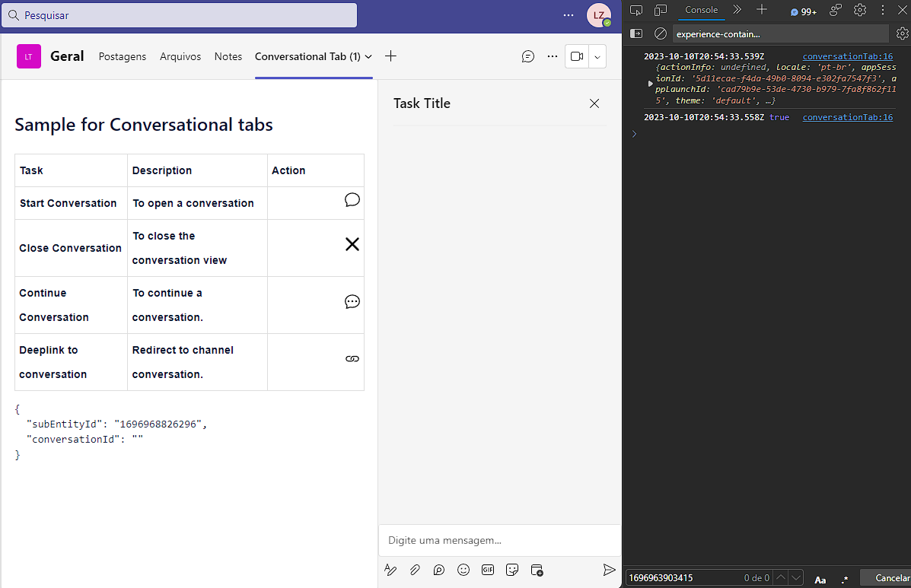Toggle the device emulation mode in DevTools
Image resolution: width=911 pixels, height=588 pixels.
[x=659, y=10]
